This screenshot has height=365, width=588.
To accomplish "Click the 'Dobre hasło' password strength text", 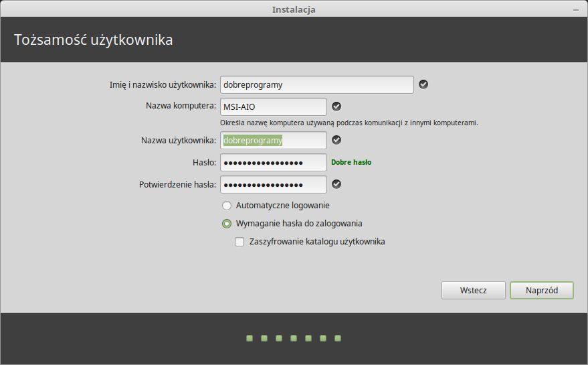I will 351,162.
